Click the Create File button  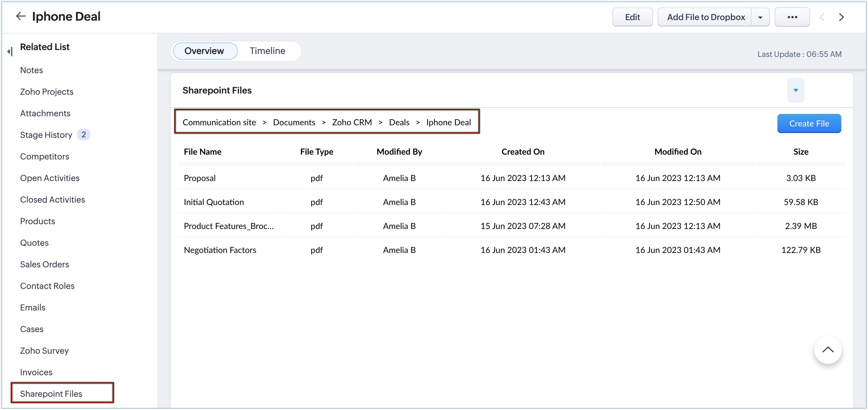(x=809, y=123)
